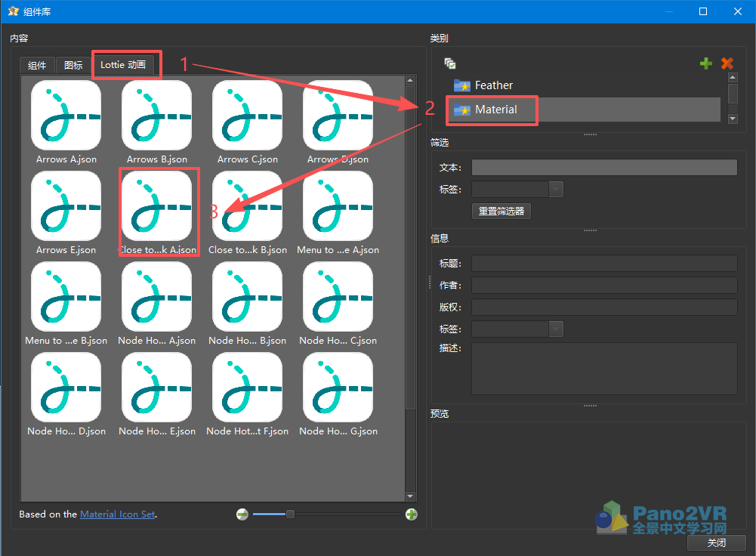Click the green plus add category icon
Screen dimensions: 756x556
(706, 63)
